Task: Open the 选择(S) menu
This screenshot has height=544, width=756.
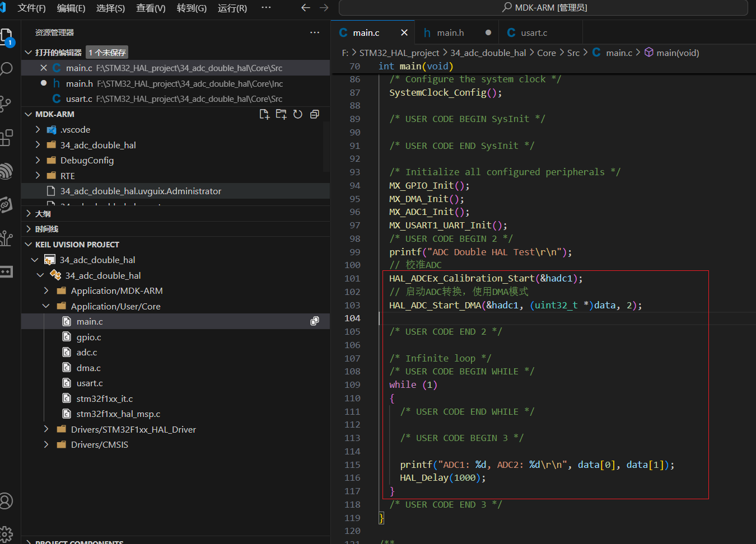Action: [x=111, y=8]
